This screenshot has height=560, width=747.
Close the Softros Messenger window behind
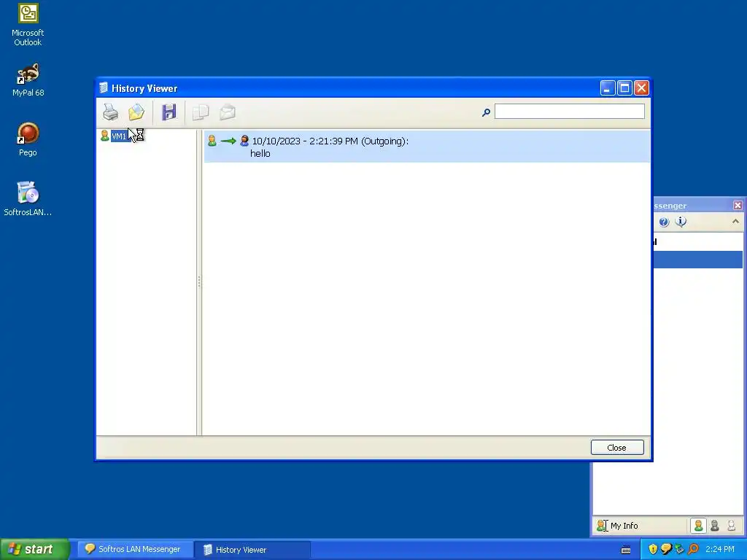coord(738,205)
